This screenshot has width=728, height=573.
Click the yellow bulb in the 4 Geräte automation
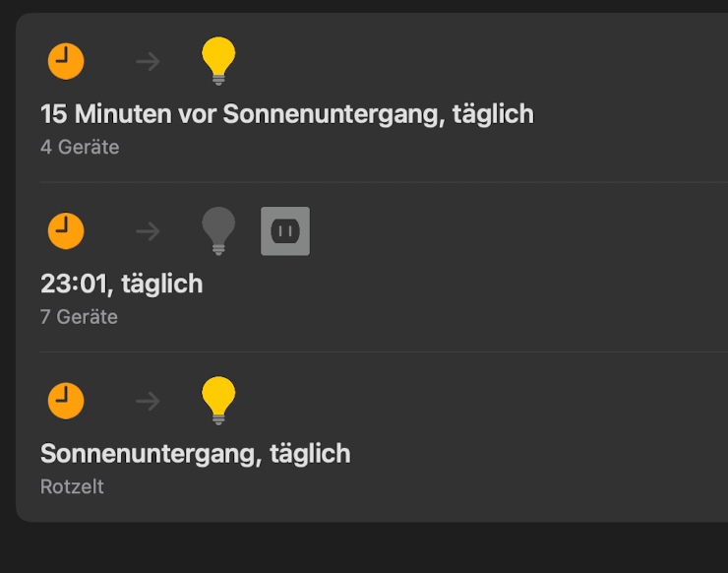coord(218,61)
